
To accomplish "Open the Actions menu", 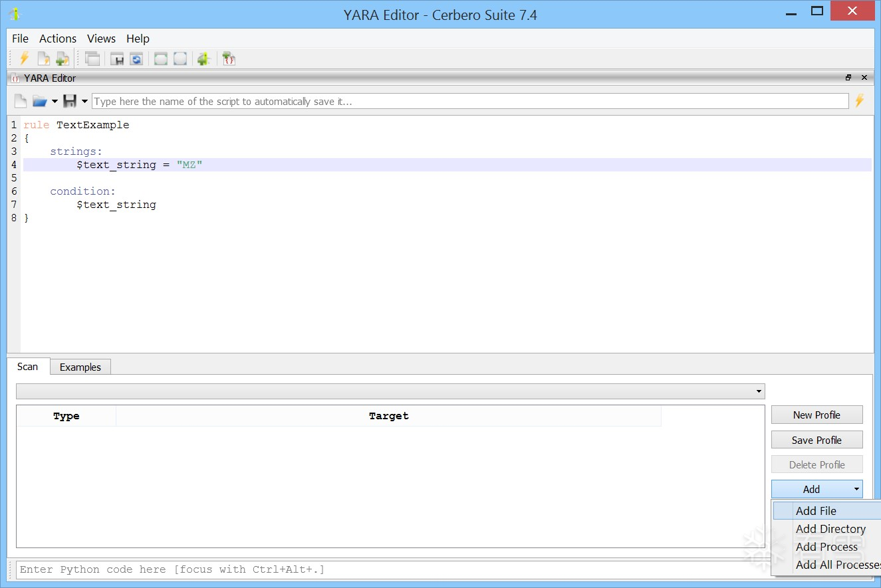I will pos(58,39).
